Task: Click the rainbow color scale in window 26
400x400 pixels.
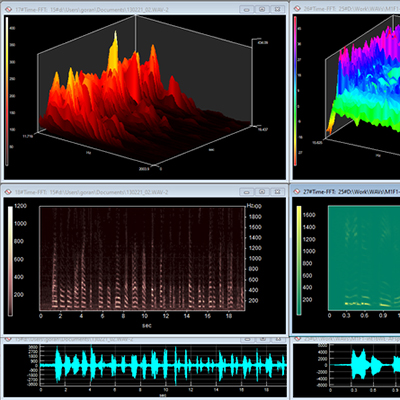Action: [295, 91]
